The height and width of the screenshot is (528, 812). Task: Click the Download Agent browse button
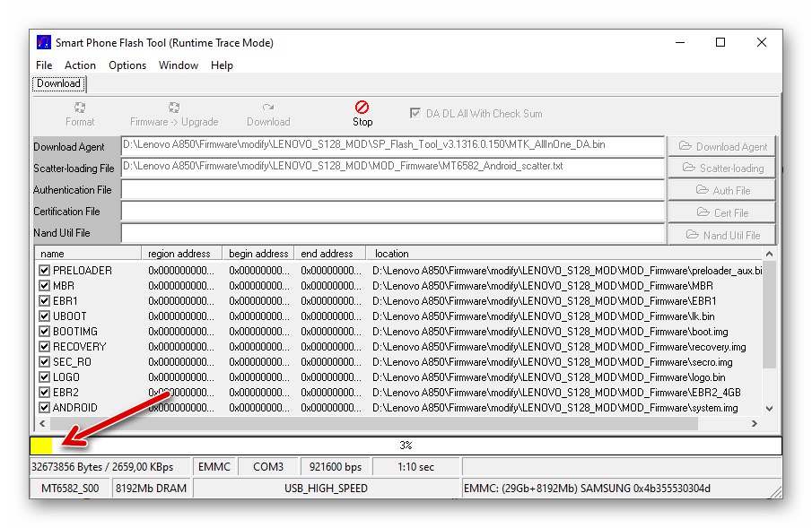pyautogui.click(x=722, y=146)
